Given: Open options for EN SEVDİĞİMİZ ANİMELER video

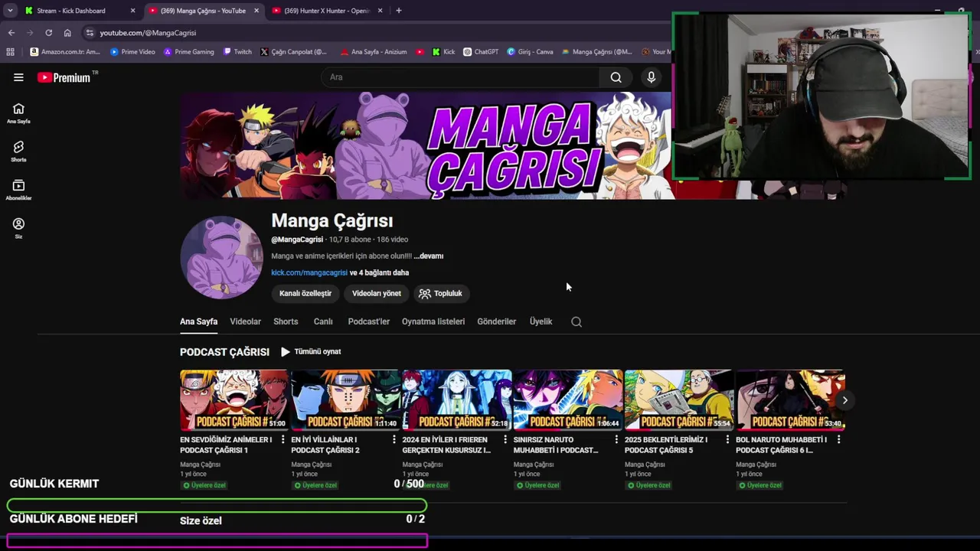Looking at the screenshot, I should tap(283, 440).
